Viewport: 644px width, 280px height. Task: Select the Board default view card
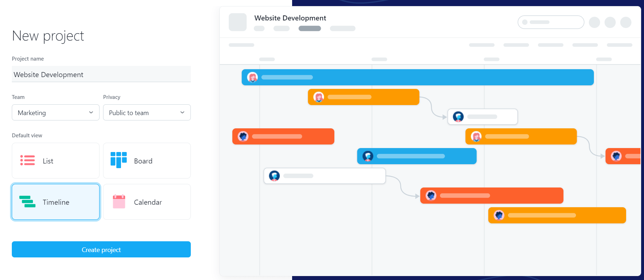tap(147, 161)
